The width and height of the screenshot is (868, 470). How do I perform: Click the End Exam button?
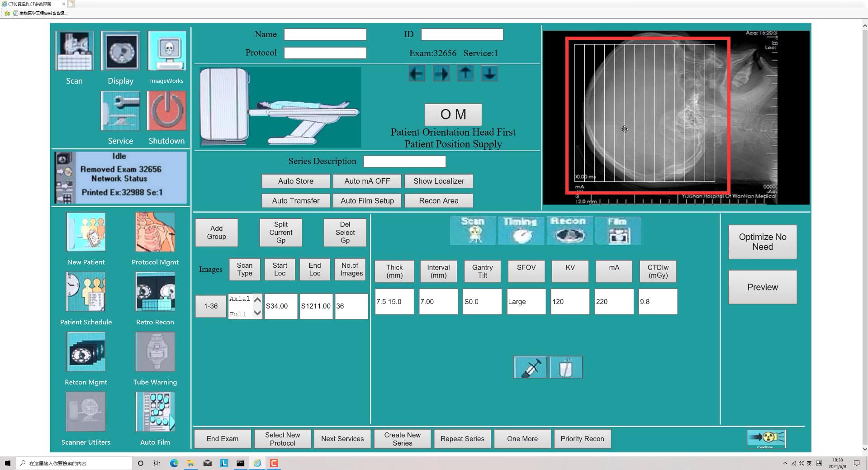pyautogui.click(x=222, y=439)
